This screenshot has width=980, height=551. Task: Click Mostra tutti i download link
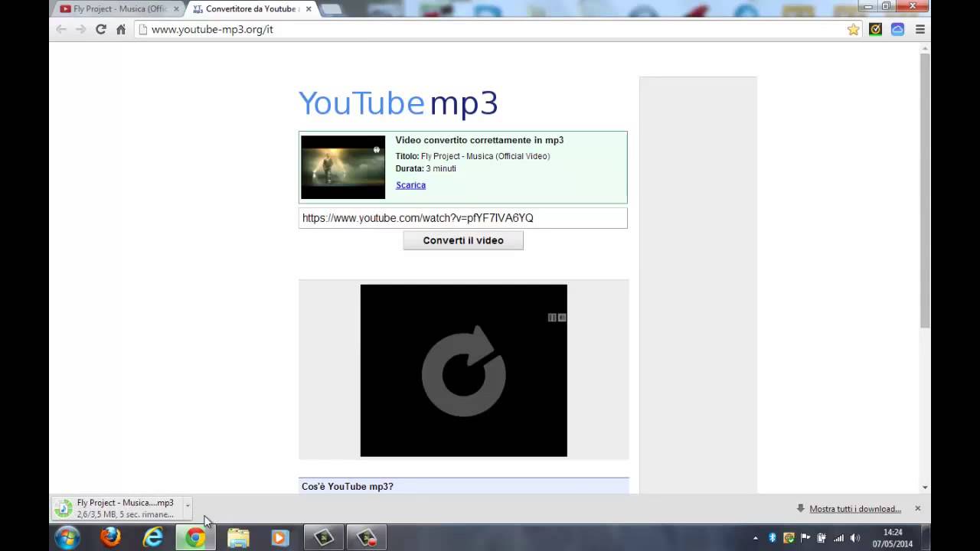click(855, 509)
